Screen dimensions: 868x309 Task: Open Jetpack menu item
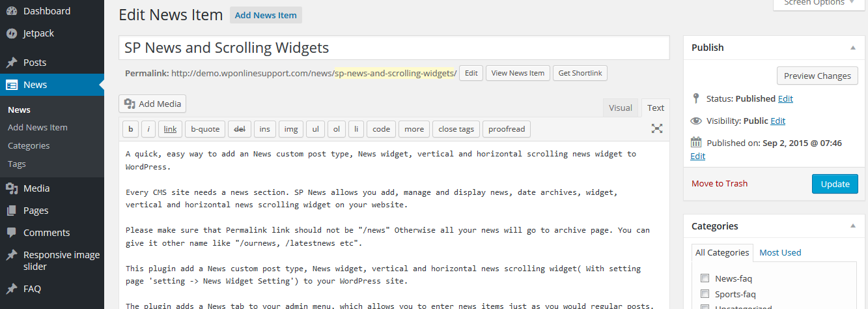click(x=52, y=33)
